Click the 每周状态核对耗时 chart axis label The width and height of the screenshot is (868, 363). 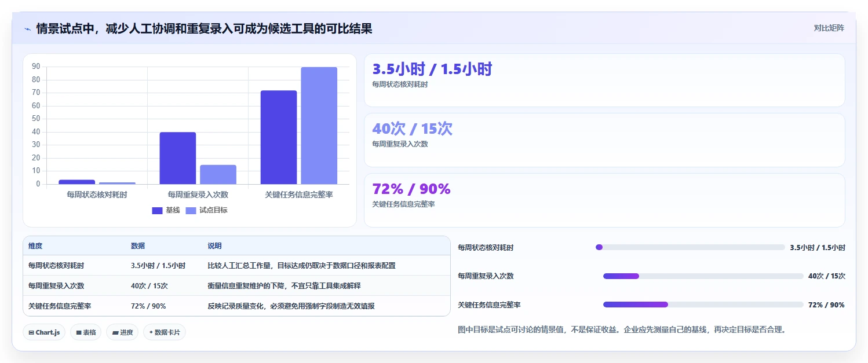point(97,195)
